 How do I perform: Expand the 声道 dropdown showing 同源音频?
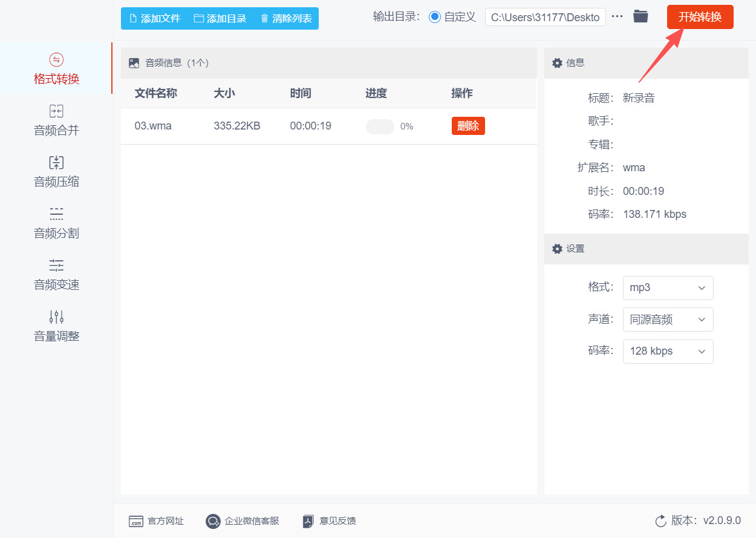[668, 320]
